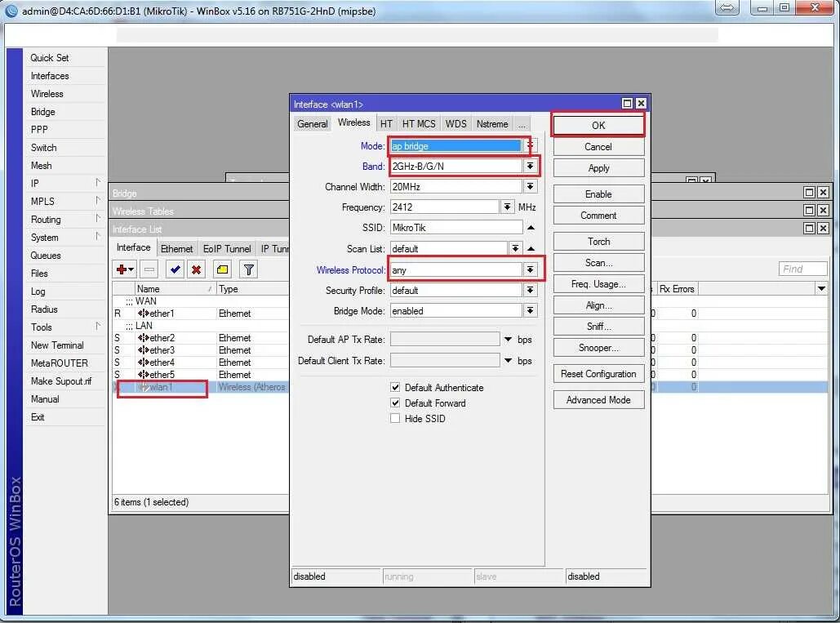This screenshot has height=623, width=840.
Task: Switch to the HT MCS tab
Action: click(x=419, y=124)
